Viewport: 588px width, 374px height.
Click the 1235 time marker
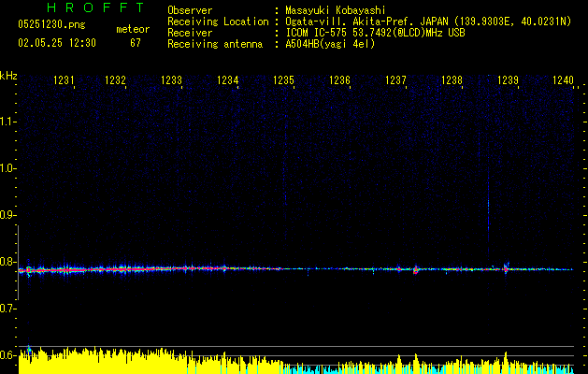coord(283,80)
